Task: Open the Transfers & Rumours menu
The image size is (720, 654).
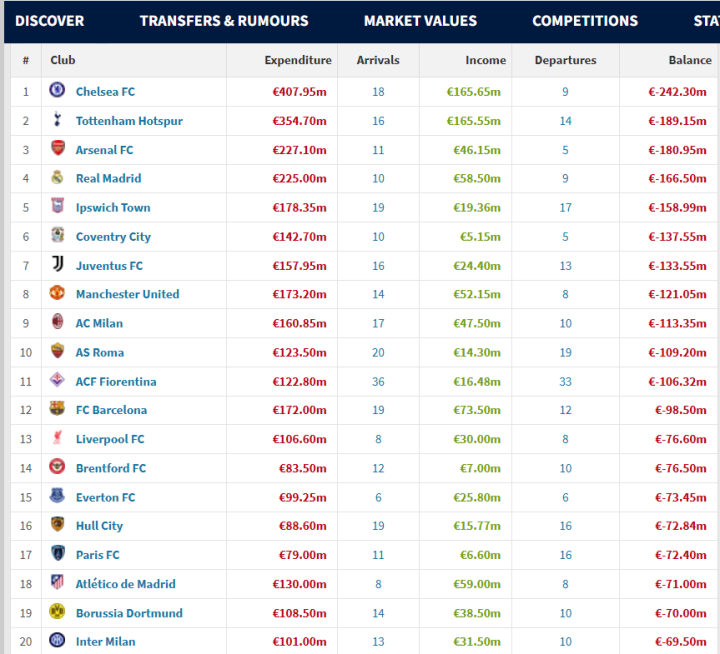Action: [224, 21]
